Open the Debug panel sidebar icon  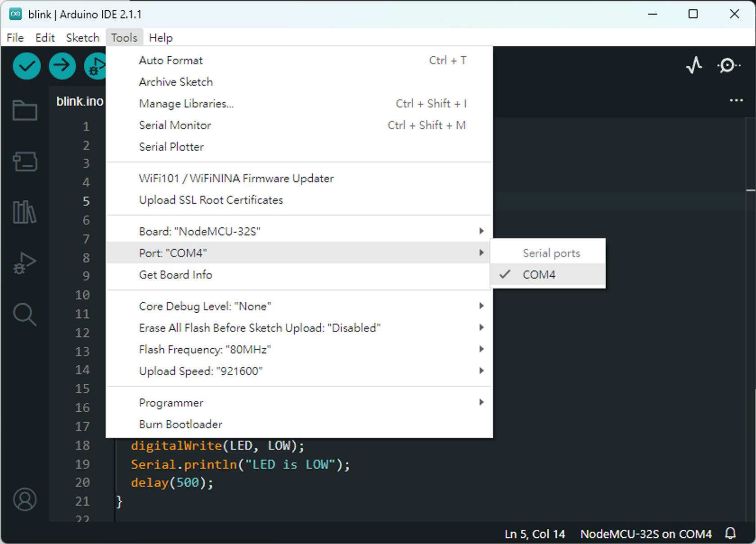pyautogui.click(x=25, y=263)
